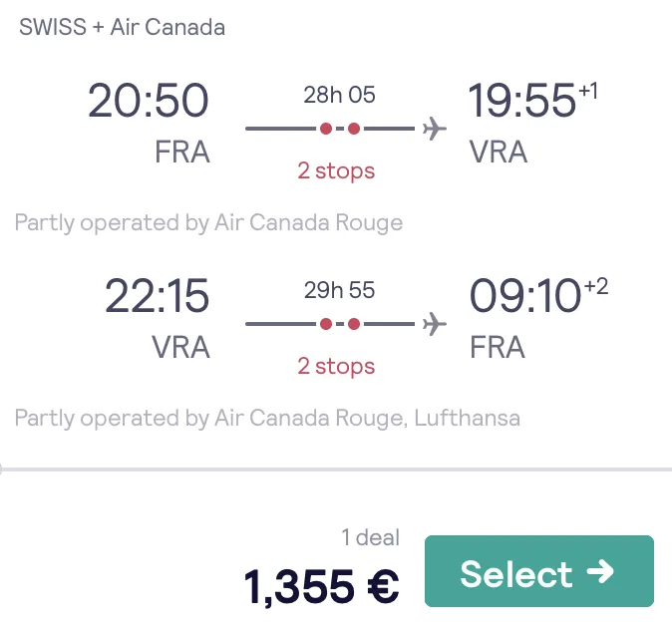Click the 28h 05 duration text

pyautogui.click(x=339, y=95)
